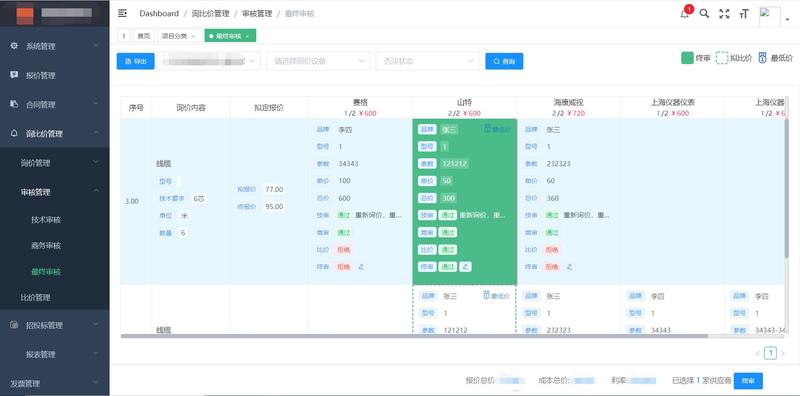The height and width of the screenshot is (396, 800).
Task: Click the dashed 拟比价 legend swatch
Action: [x=721, y=58]
